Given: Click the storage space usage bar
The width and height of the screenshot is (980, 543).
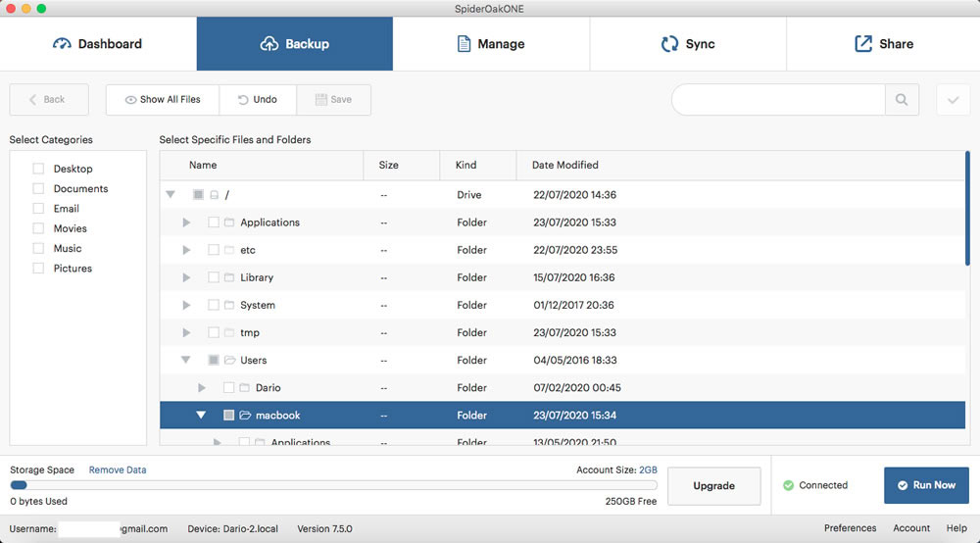Looking at the screenshot, I should pos(334,485).
